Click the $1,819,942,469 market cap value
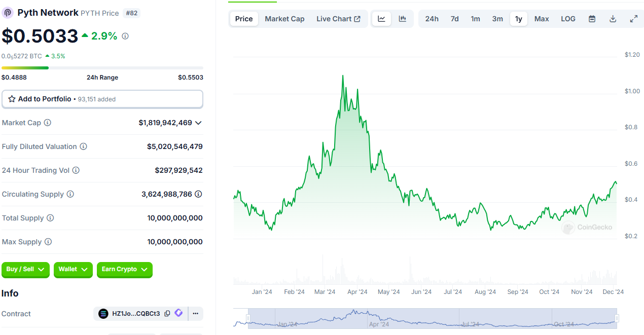644x335 pixels. [165, 123]
